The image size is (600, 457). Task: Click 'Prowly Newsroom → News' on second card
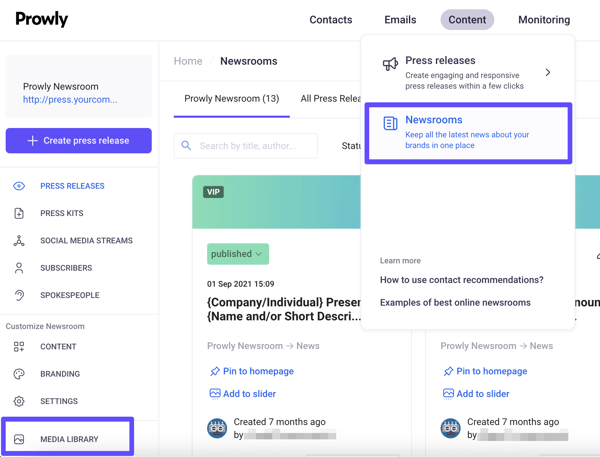[497, 346]
